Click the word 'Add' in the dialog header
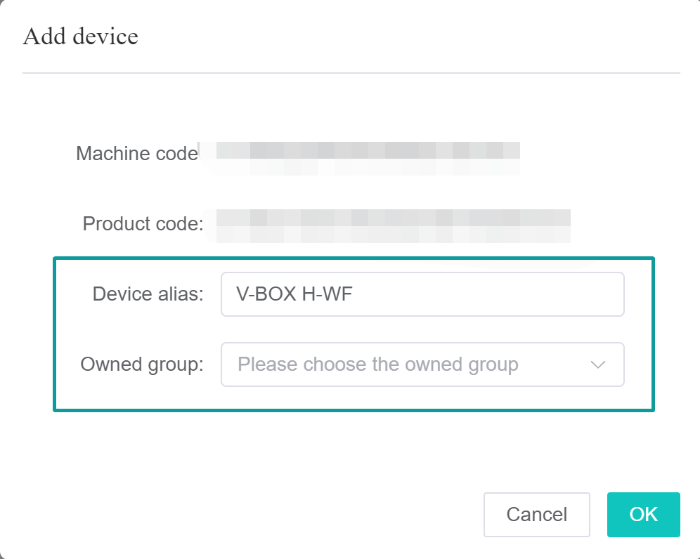 (42, 37)
